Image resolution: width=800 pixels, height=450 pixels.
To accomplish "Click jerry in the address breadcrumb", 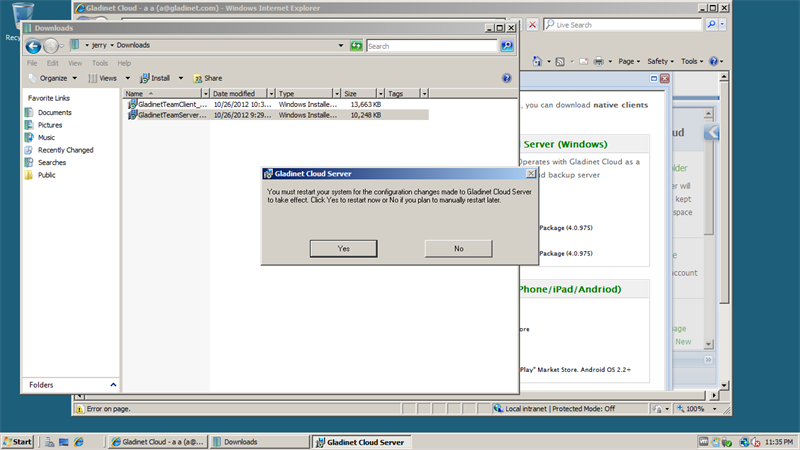I will pyautogui.click(x=99, y=45).
